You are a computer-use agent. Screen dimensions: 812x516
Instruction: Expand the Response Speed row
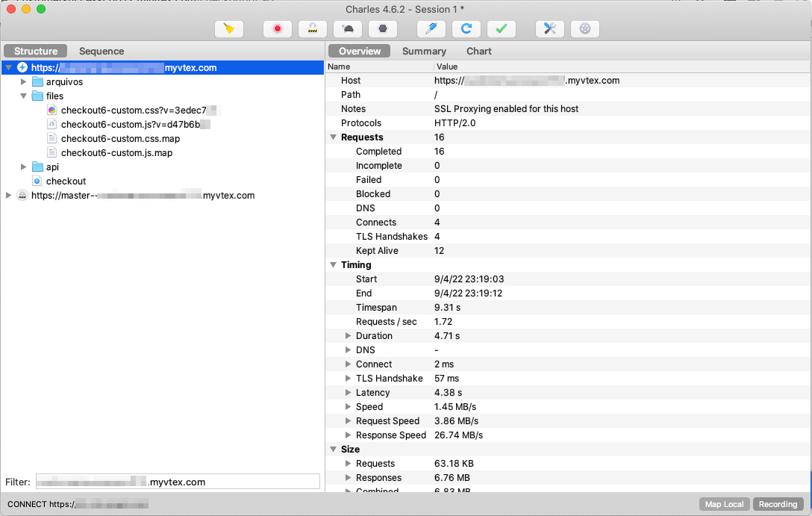[348, 435]
